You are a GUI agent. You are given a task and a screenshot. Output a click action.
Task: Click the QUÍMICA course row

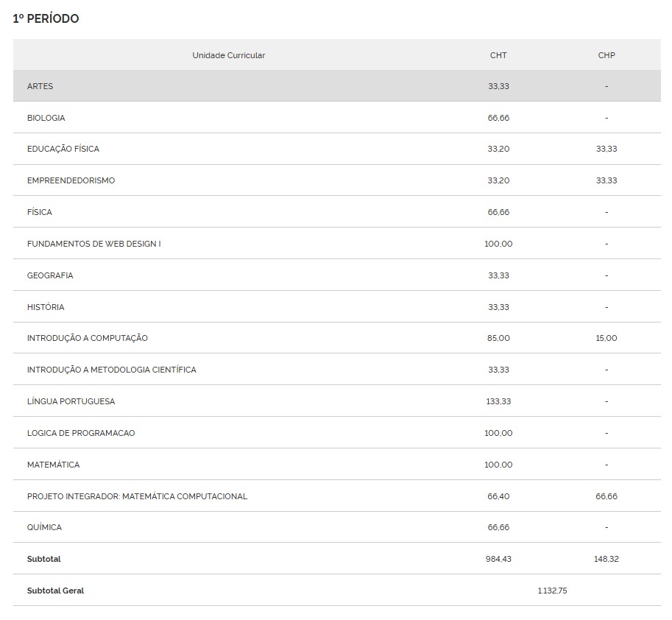click(x=44, y=527)
